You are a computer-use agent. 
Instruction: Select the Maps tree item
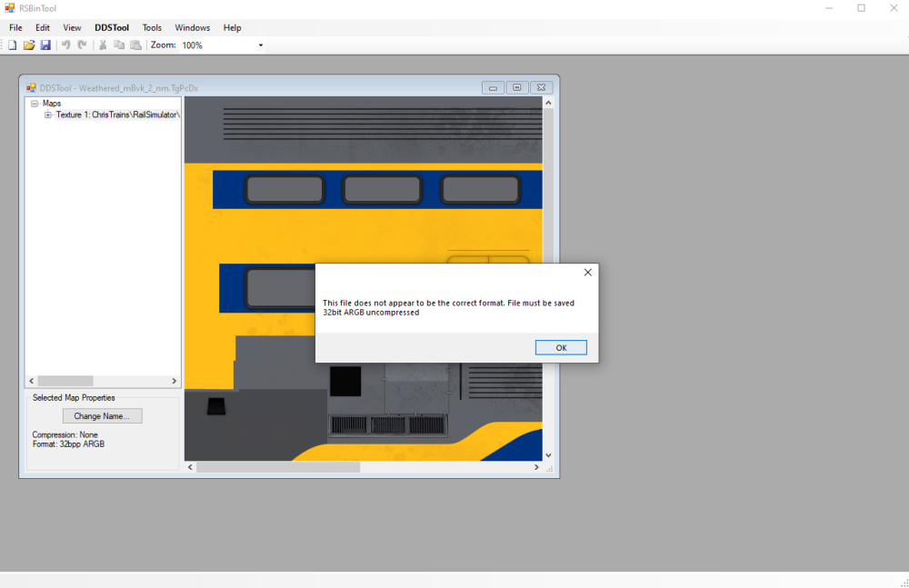pos(52,104)
